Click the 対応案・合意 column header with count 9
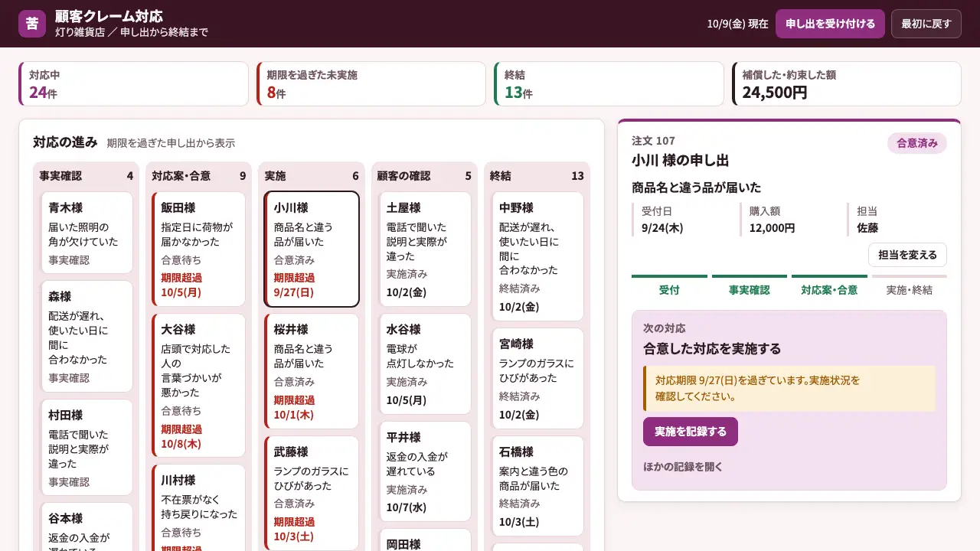 click(x=198, y=176)
